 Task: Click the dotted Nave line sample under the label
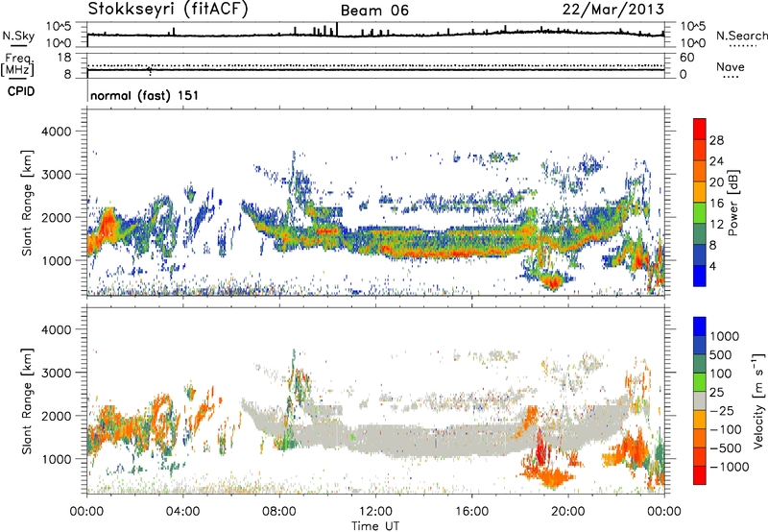click(x=732, y=78)
